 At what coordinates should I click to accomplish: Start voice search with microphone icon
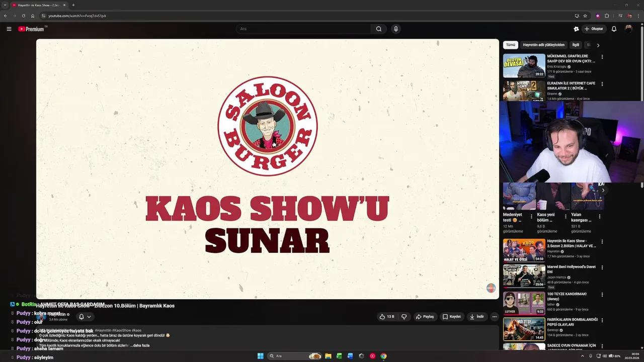(396, 29)
